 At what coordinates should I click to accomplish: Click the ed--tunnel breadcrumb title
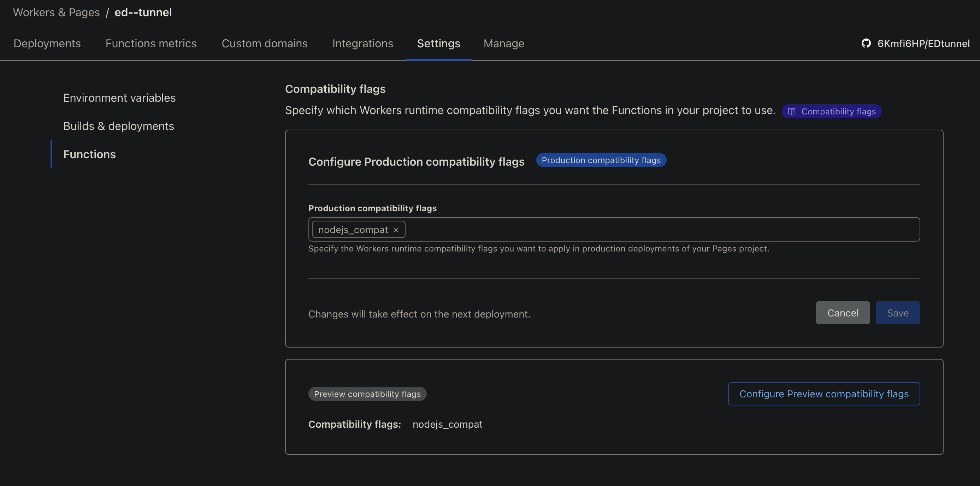click(x=143, y=12)
